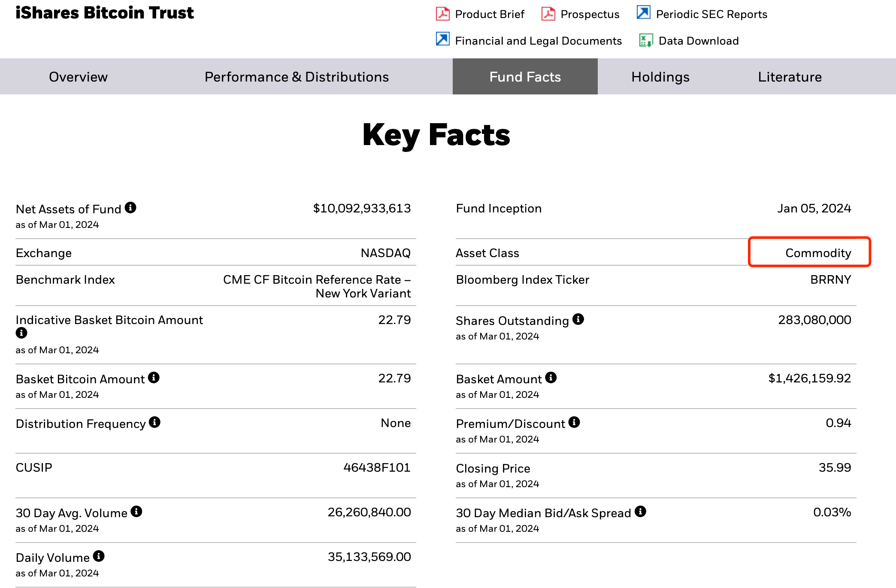The height and width of the screenshot is (588, 896).
Task: Click the $1,426,159.92 basket amount
Action: [x=809, y=379]
